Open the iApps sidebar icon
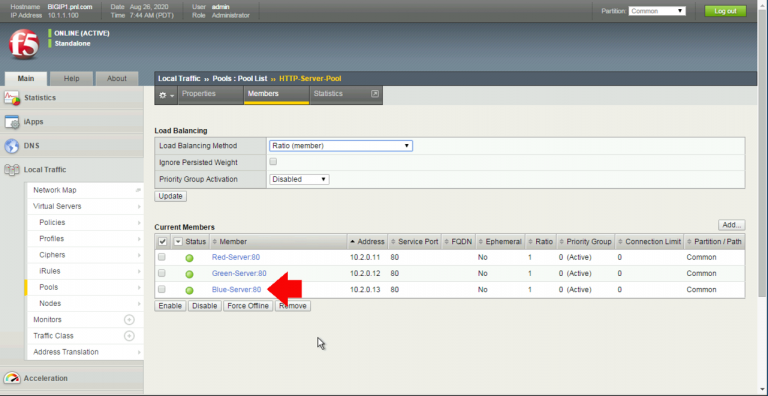 (12, 122)
